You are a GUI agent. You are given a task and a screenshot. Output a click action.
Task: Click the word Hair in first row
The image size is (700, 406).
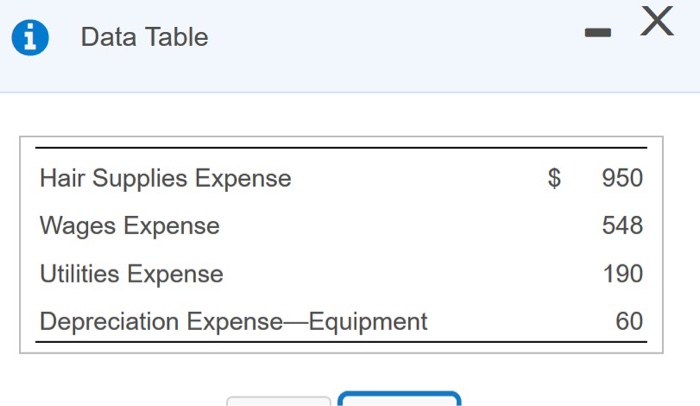click(59, 179)
